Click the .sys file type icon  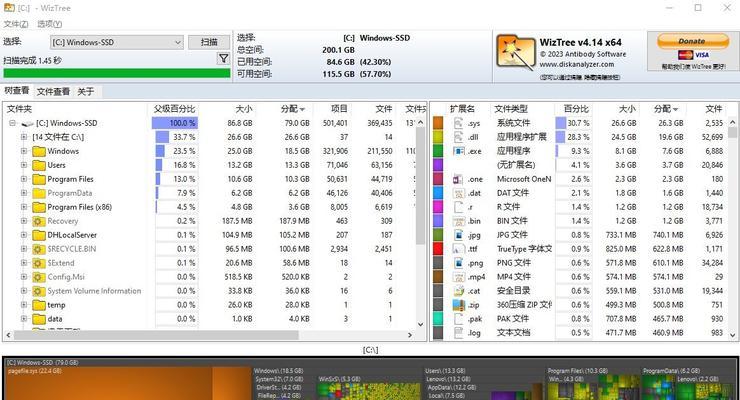click(x=458, y=123)
